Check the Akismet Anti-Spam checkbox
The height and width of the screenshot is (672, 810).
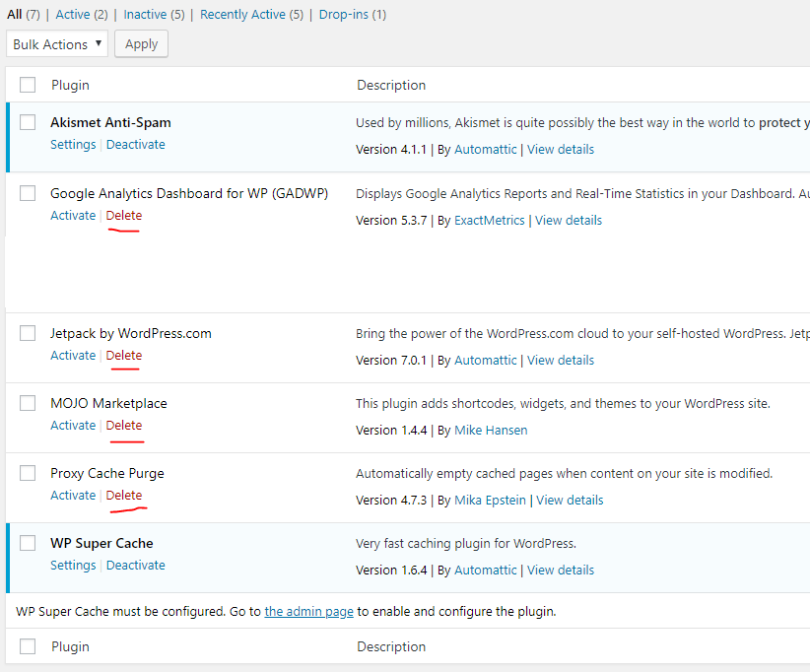[x=28, y=122]
